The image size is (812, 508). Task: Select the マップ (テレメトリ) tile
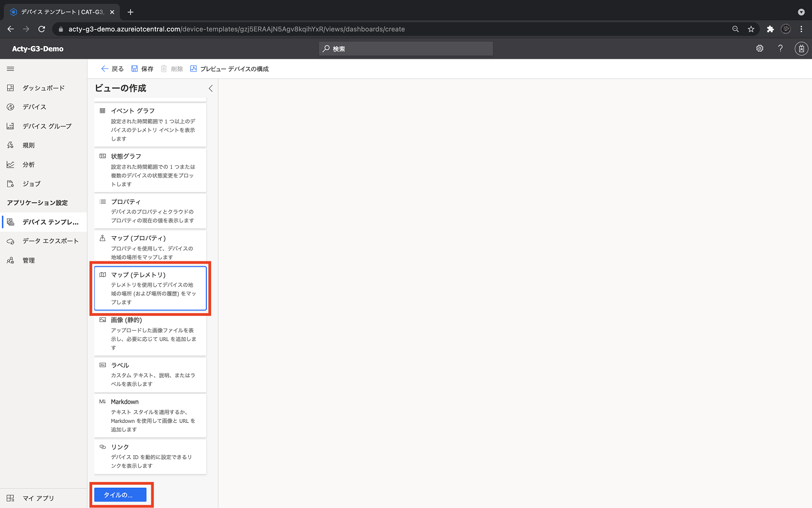click(x=150, y=288)
